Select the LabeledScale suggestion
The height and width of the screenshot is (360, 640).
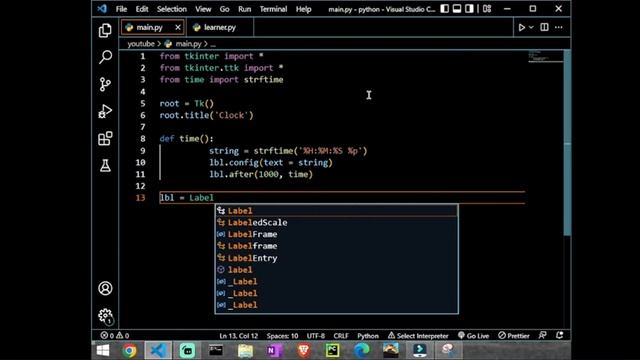[x=336, y=222]
